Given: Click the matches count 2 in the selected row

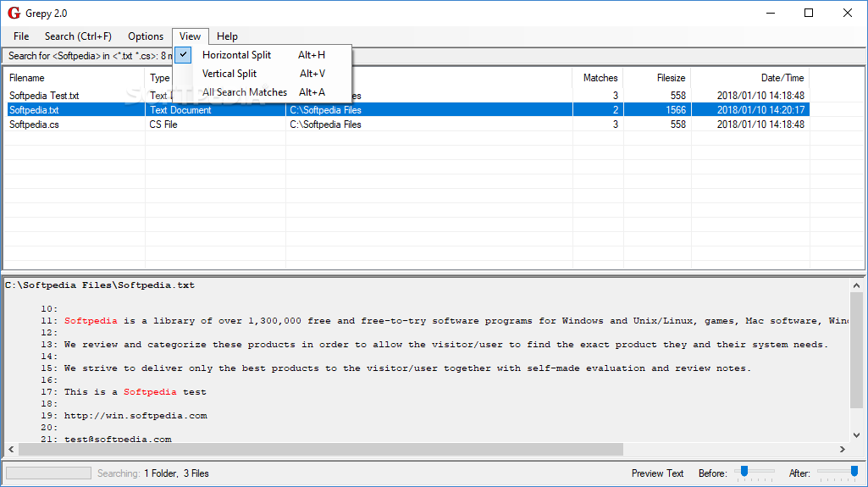Looking at the screenshot, I should [615, 110].
